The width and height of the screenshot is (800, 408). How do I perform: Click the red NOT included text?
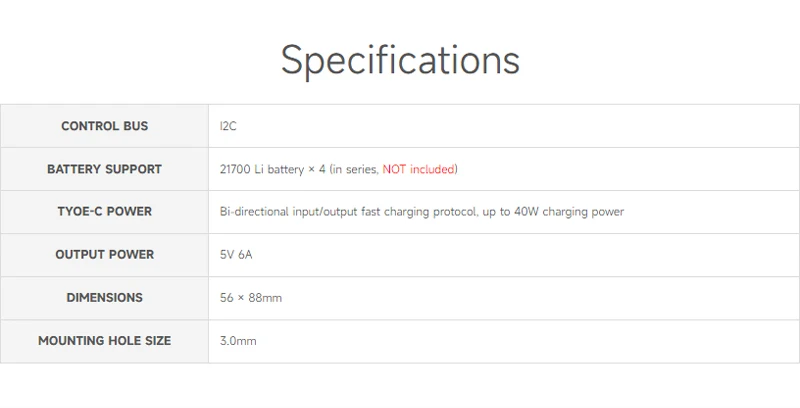point(418,169)
